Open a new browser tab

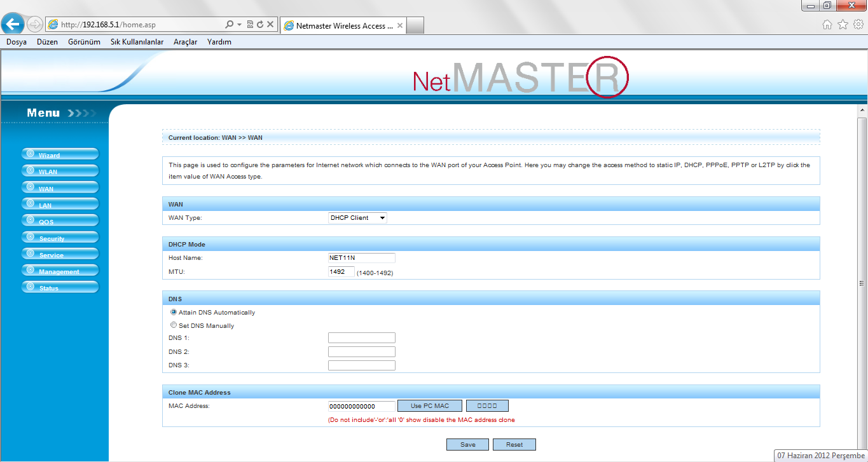[x=415, y=26]
